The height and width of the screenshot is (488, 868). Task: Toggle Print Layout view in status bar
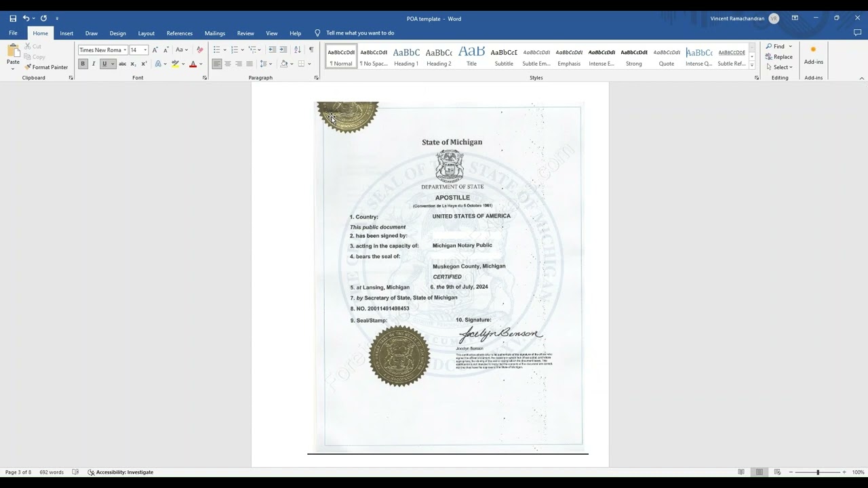coord(759,472)
